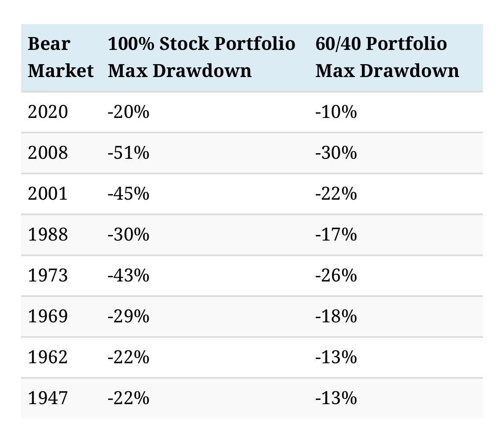Image resolution: width=504 pixels, height=439 pixels.
Task: Click the 60/40 Portfolio Max Drawdown header
Action: [x=387, y=57]
